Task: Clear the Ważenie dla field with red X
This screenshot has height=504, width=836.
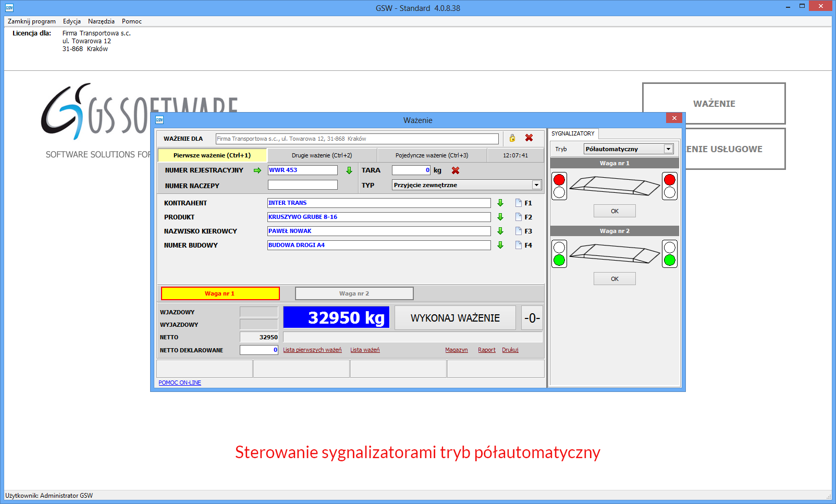Action: click(x=529, y=138)
